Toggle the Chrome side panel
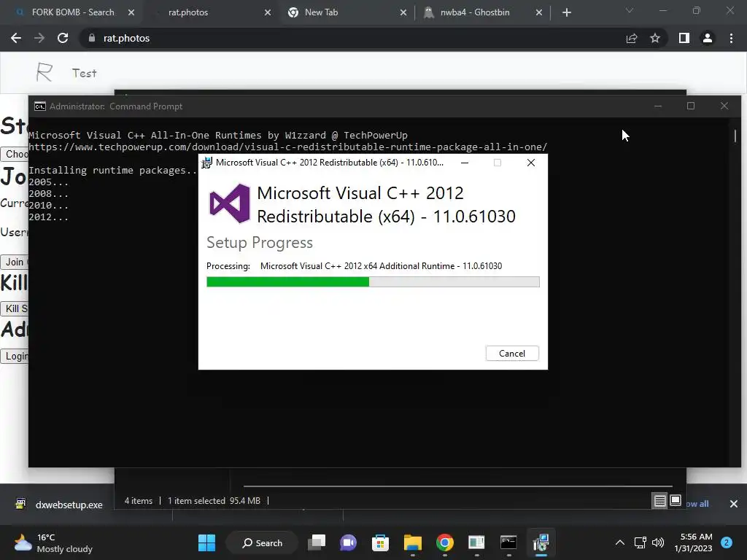Screen dimensions: 747x560 (x=684, y=38)
